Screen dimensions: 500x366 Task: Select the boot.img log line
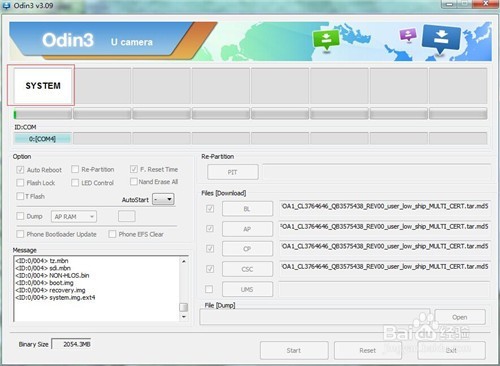click(x=44, y=283)
